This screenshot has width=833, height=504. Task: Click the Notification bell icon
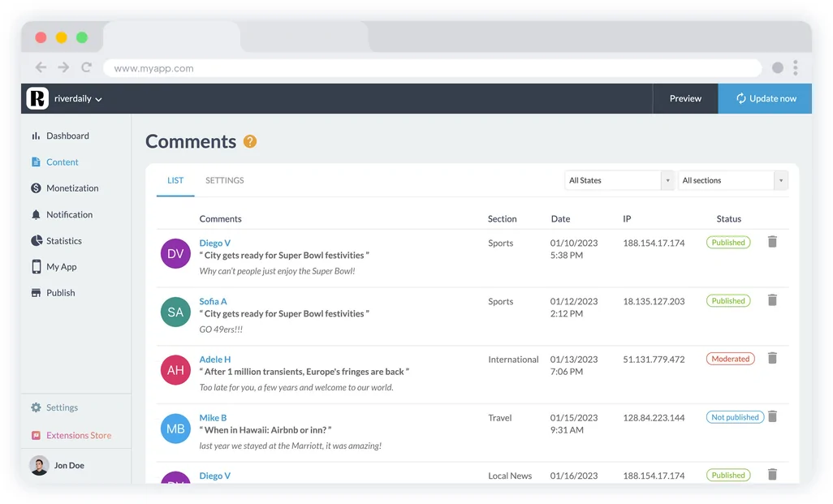[36, 215]
